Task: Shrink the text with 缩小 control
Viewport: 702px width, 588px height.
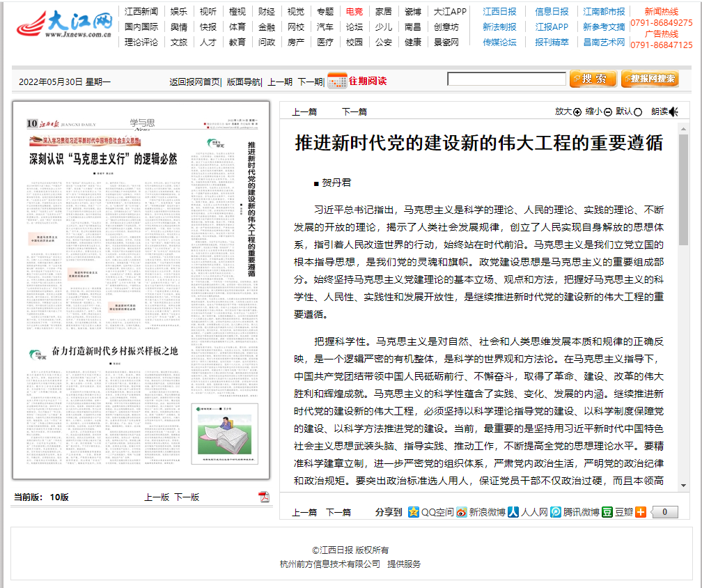Action: [598, 111]
